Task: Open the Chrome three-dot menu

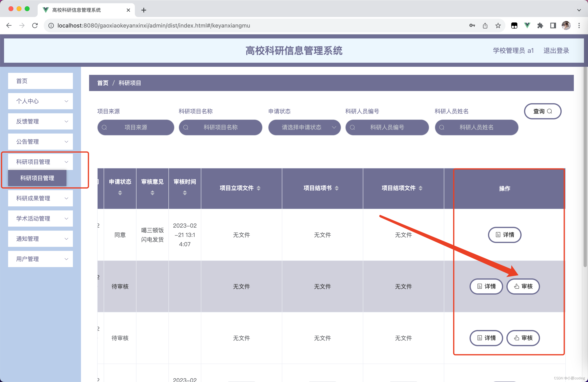Action: 579,25
